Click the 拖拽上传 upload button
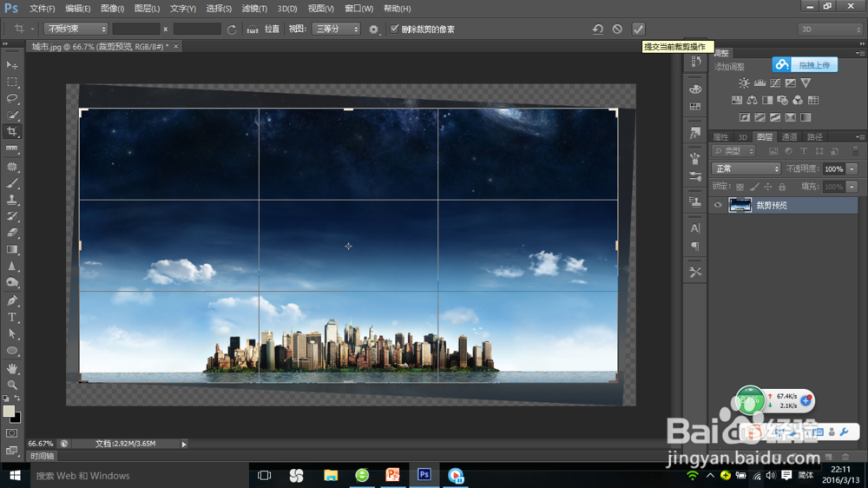The image size is (868, 488). pyautogui.click(x=805, y=65)
